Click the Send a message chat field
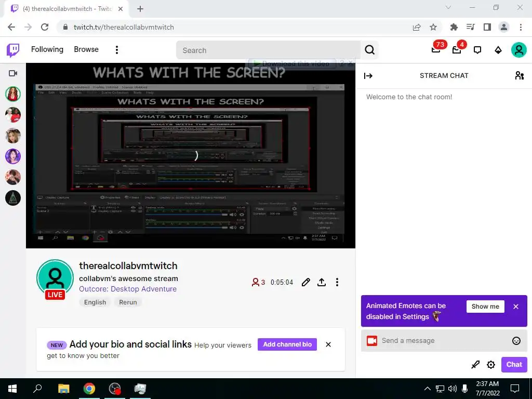Image resolution: width=532 pixels, height=399 pixels. [x=444, y=341]
